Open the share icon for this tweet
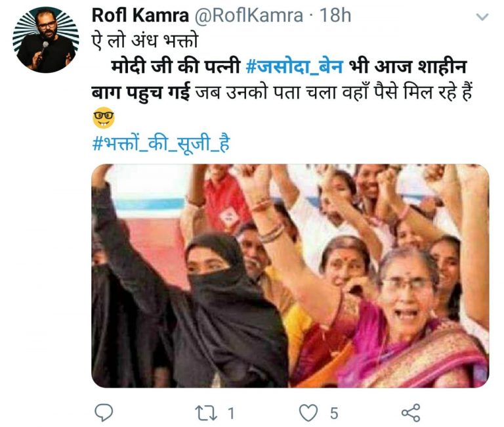The image size is (504, 427). coord(411,413)
